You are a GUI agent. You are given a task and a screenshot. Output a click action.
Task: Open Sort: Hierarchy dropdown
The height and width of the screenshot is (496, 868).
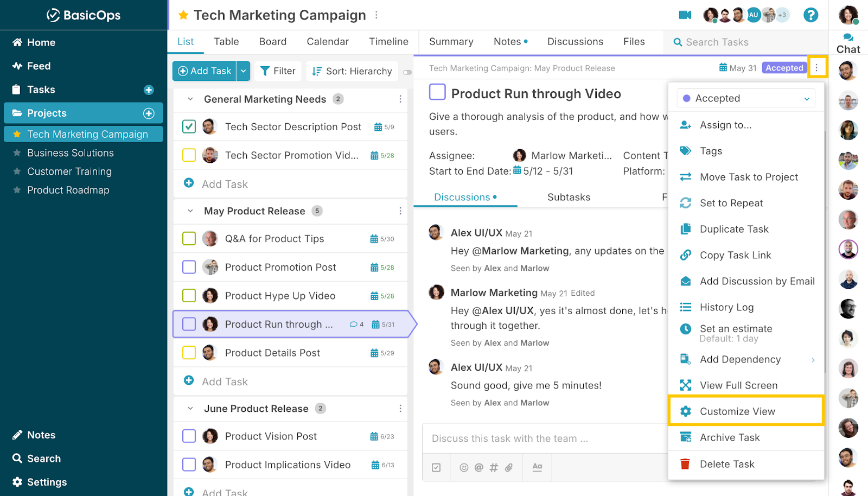352,71
